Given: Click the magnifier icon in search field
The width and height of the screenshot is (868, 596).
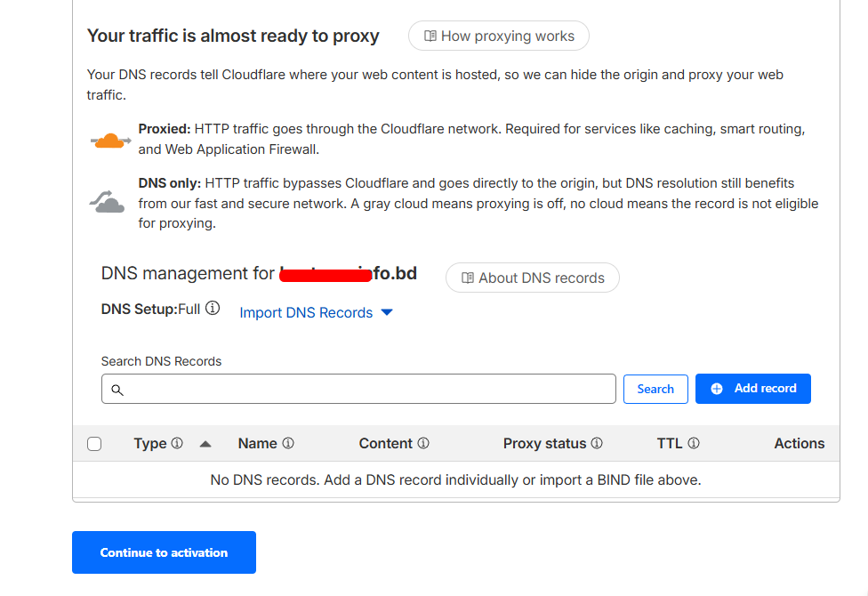Looking at the screenshot, I should (x=117, y=390).
